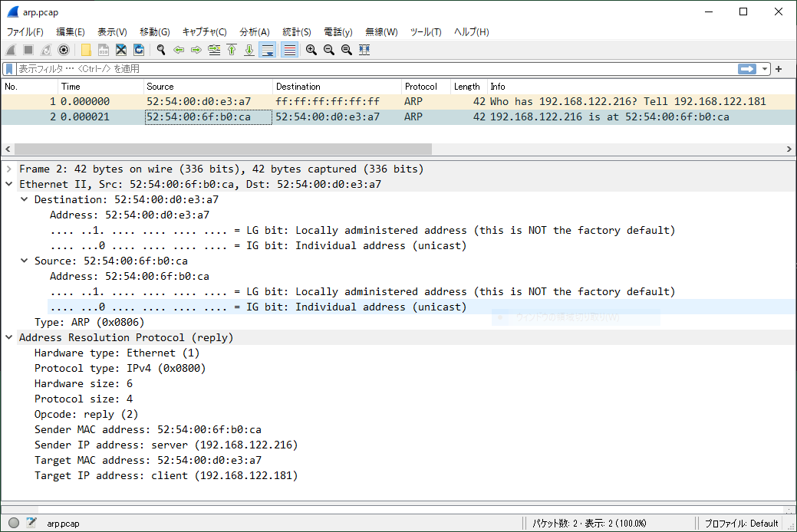Sort by the Destination column header
The width and height of the screenshot is (797, 532).
[337, 87]
